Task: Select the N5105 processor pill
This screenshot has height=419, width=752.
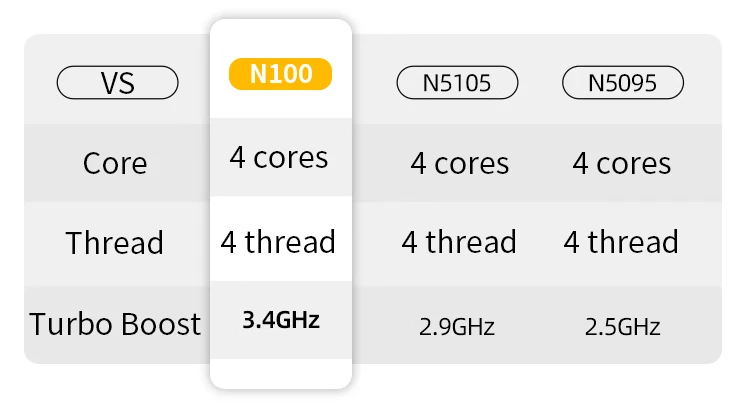Action: coord(459,83)
